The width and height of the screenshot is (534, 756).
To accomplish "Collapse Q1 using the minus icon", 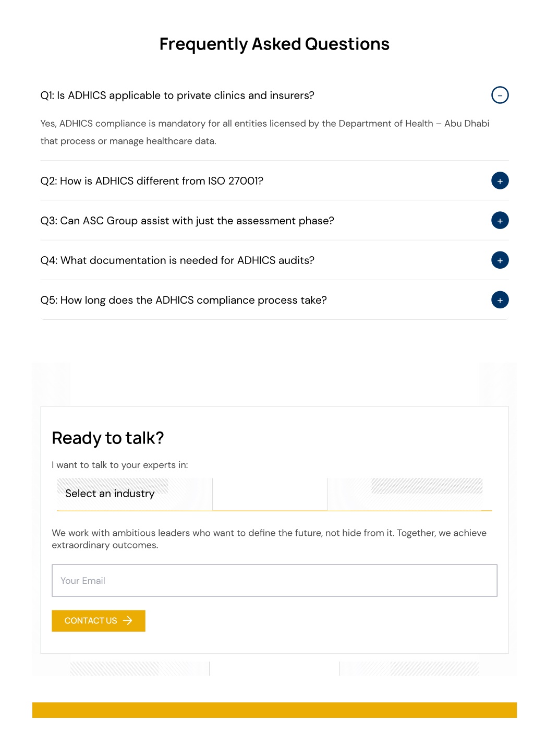I will [x=500, y=95].
